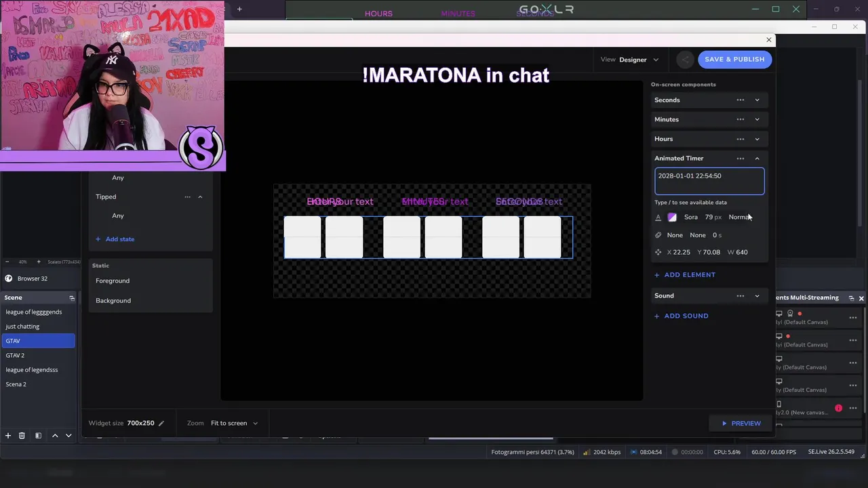The height and width of the screenshot is (488, 868).
Task: Select Any under the Tipped state
Action: [x=118, y=216]
